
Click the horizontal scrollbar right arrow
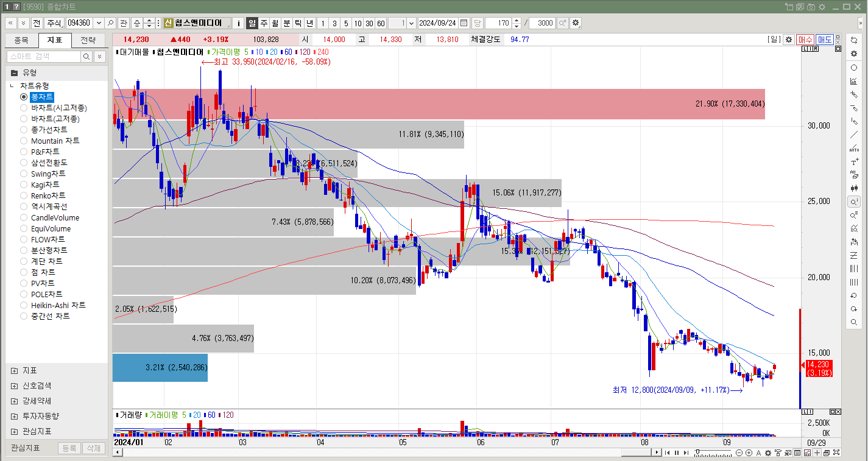click(657, 452)
